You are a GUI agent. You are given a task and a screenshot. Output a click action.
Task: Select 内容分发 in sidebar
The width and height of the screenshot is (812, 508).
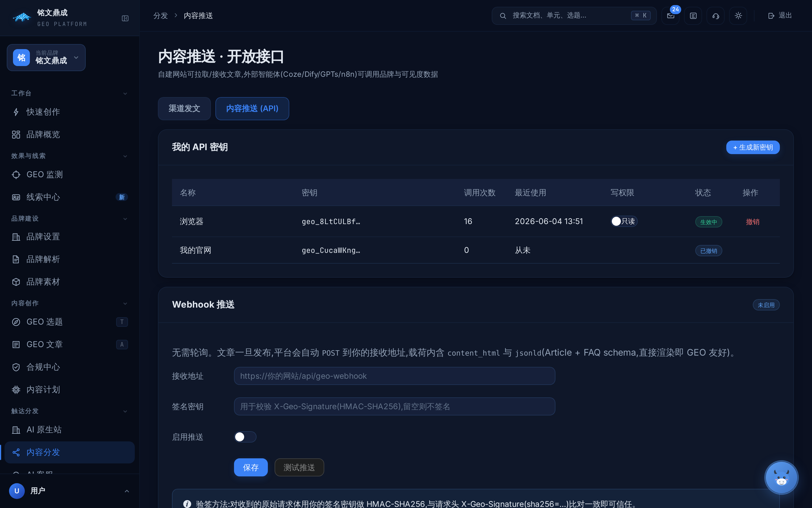69,452
